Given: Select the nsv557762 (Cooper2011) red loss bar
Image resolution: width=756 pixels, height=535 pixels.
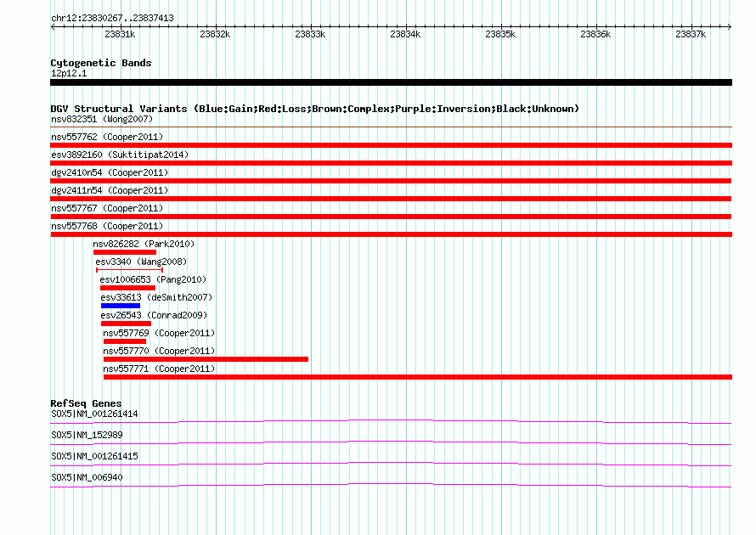Looking at the screenshot, I should (x=391, y=145).
